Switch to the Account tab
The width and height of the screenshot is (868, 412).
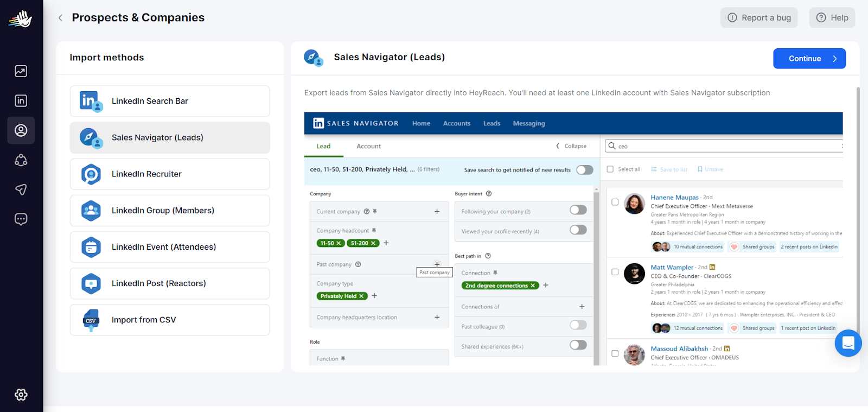pos(368,147)
